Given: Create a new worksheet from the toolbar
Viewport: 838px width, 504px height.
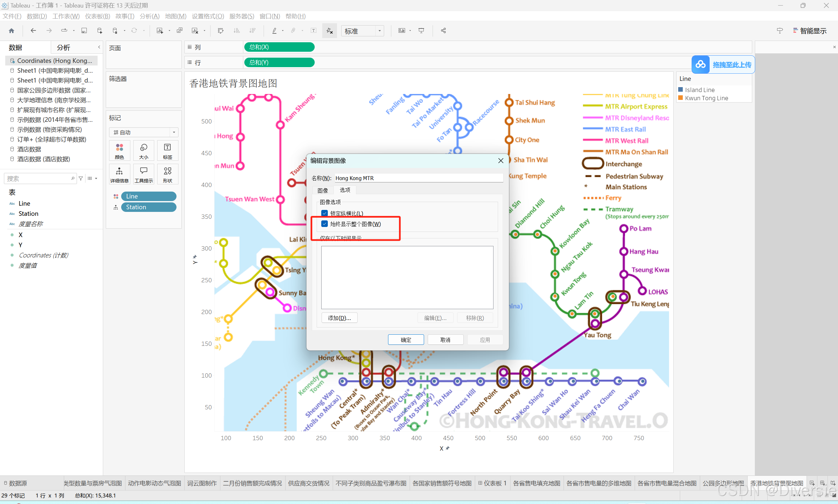Looking at the screenshot, I should pyautogui.click(x=159, y=31).
